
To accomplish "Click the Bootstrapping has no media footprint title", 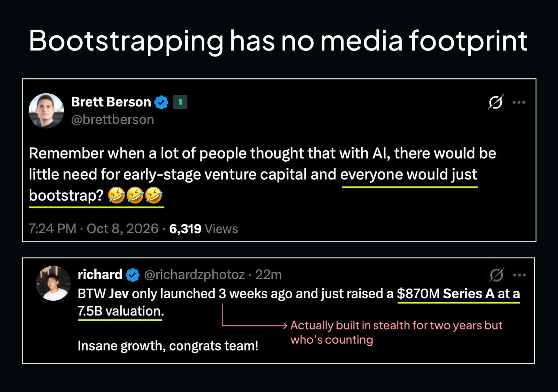I will tap(278, 41).
